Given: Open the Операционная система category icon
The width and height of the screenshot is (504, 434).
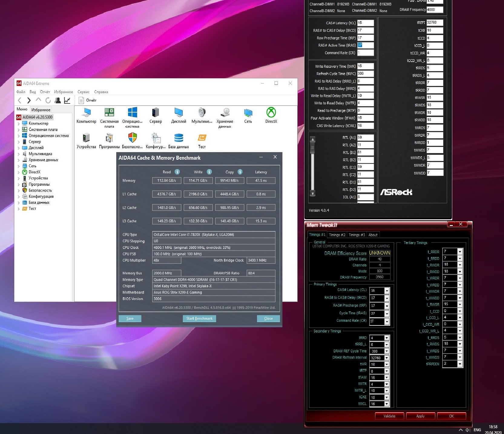Looking at the screenshot, I should click(x=132, y=113).
